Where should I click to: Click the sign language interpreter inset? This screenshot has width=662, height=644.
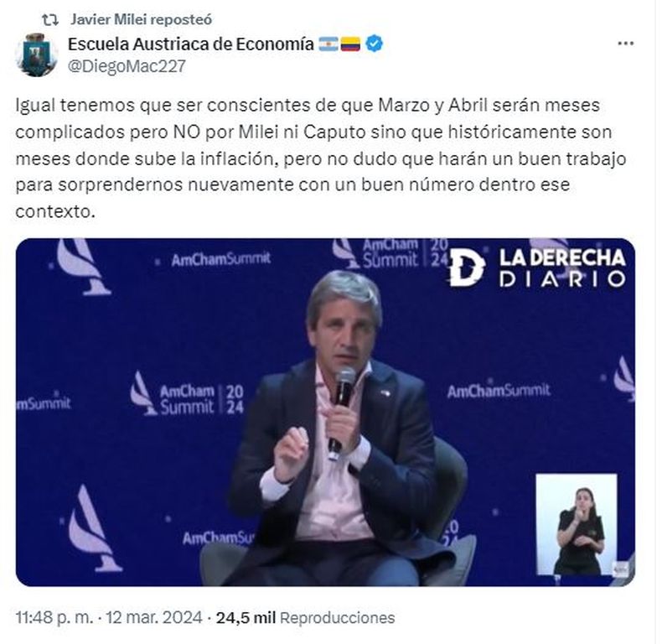point(577,524)
